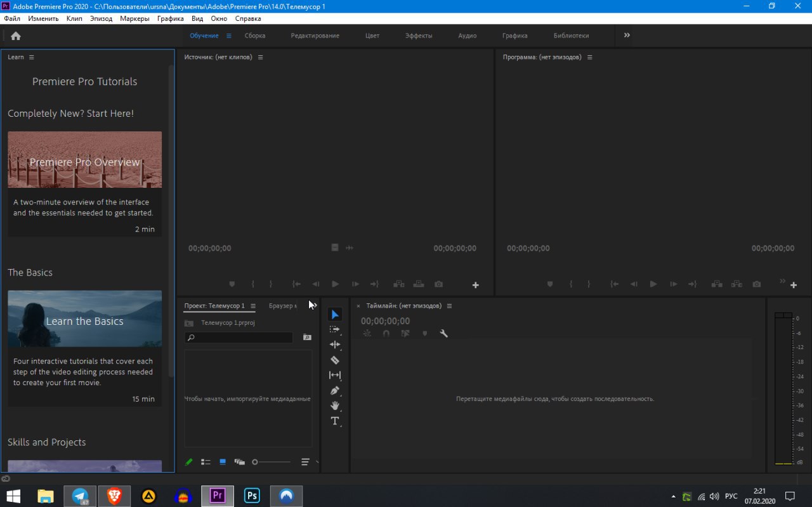Open the Файл menu
The image size is (812, 507).
pyautogui.click(x=12, y=18)
